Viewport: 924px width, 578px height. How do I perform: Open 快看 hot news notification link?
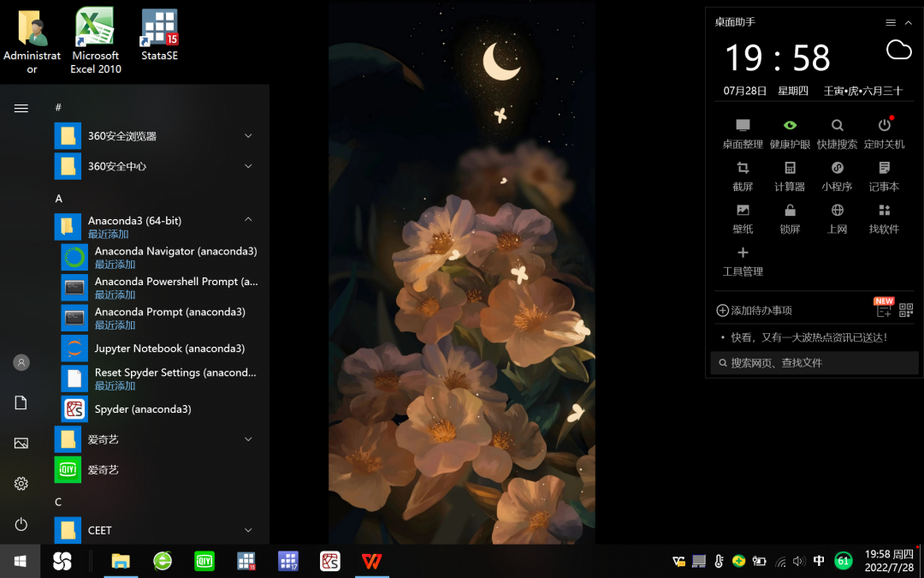coord(809,337)
